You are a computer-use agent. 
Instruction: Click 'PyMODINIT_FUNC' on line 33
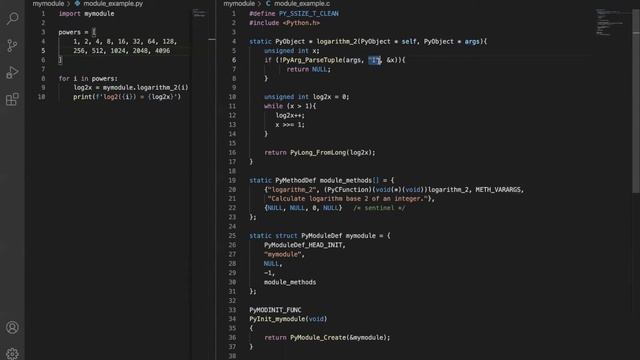click(x=276, y=310)
